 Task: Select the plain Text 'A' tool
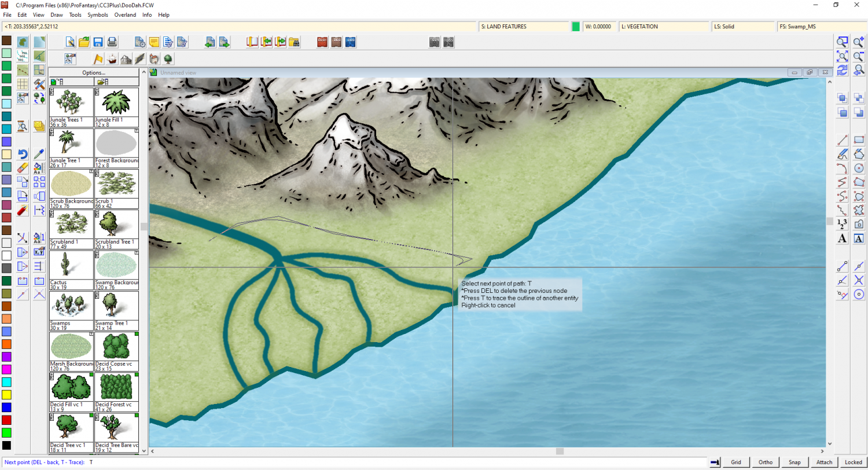[x=843, y=238]
